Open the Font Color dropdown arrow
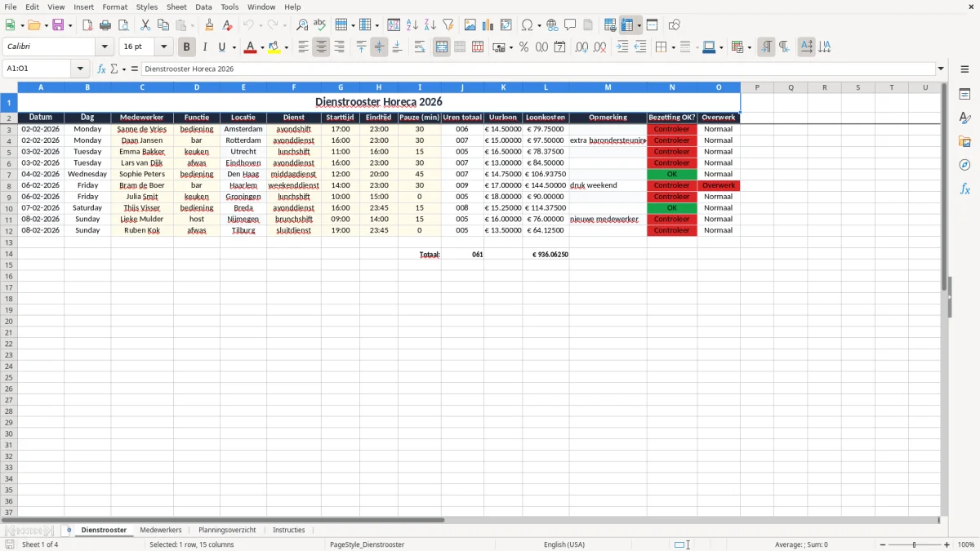Image resolution: width=980 pixels, height=551 pixels. click(x=261, y=47)
